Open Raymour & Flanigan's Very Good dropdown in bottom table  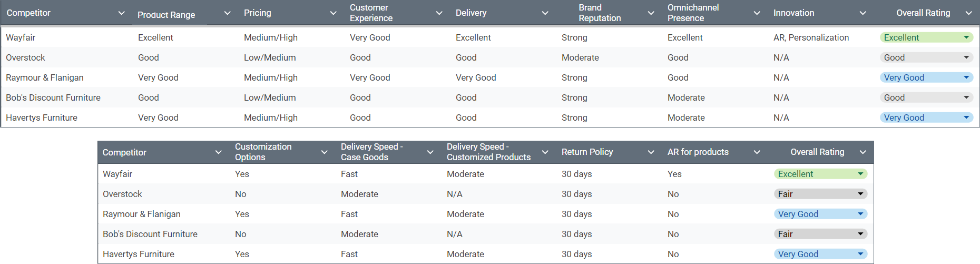coord(860,214)
